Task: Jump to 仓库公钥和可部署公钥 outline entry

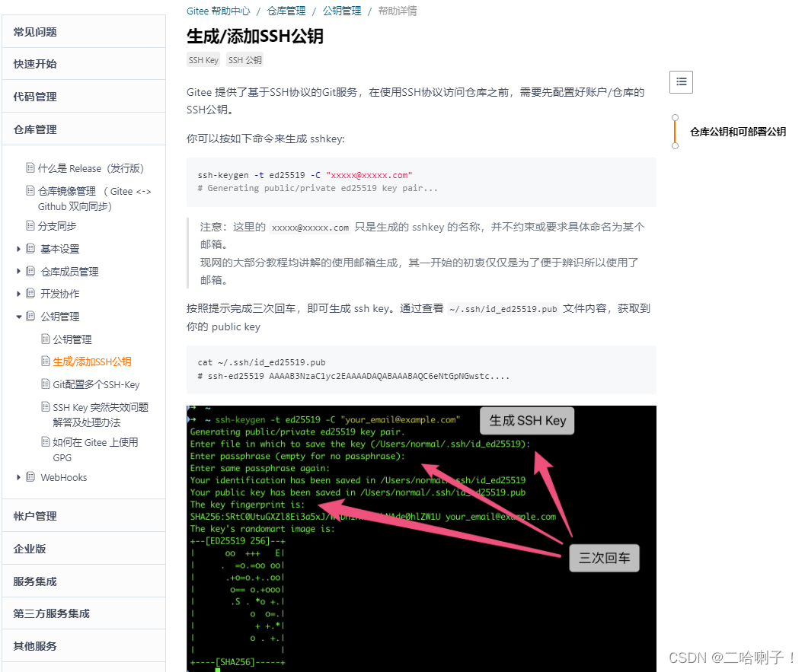Action: [x=738, y=132]
